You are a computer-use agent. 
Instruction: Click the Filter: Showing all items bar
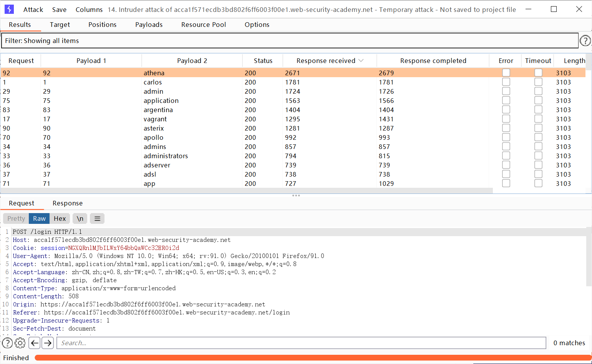290,41
